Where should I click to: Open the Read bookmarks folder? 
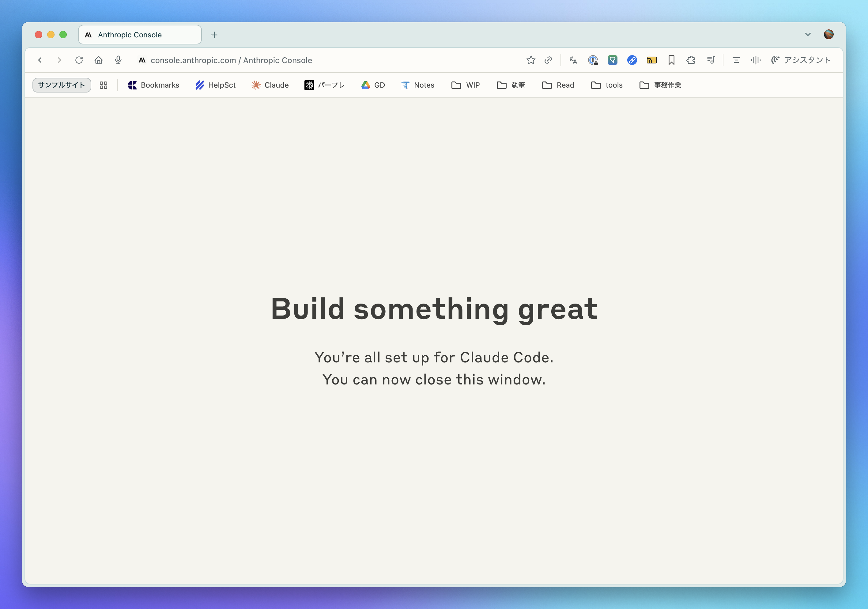click(x=558, y=85)
